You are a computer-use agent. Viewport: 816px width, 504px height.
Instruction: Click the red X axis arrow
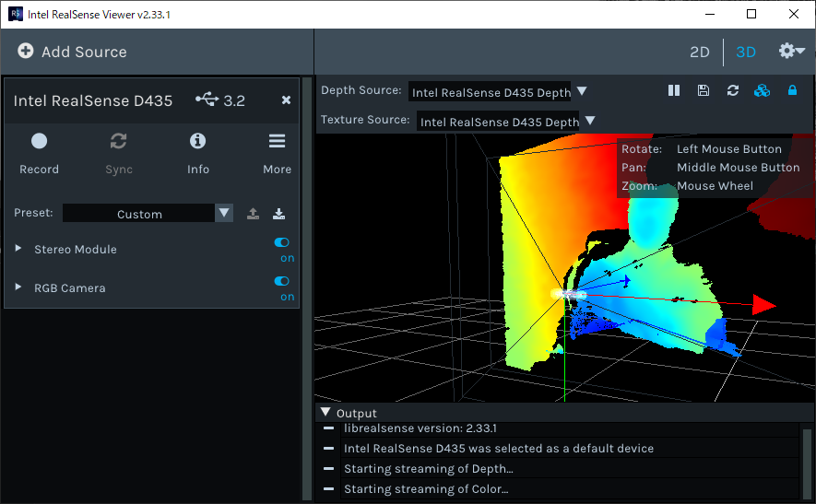(x=764, y=305)
